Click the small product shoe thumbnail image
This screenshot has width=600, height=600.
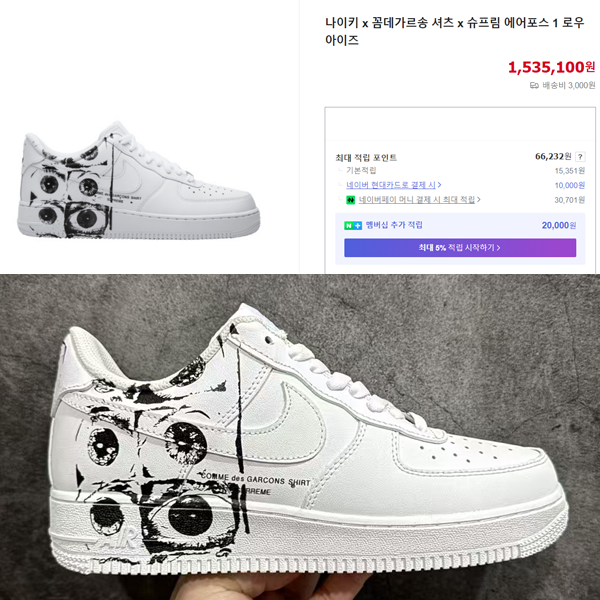point(139,180)
